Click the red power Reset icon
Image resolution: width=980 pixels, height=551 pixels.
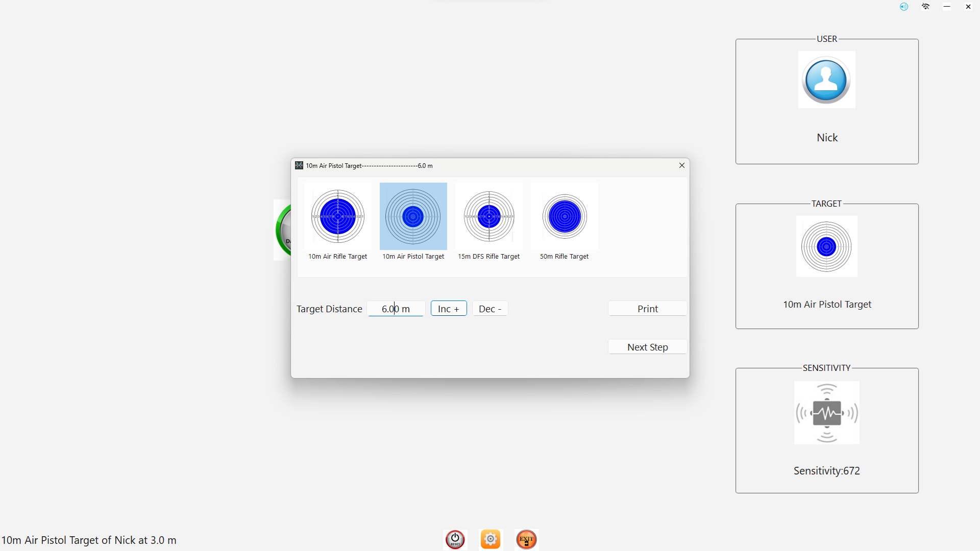[x=455, y=539]
